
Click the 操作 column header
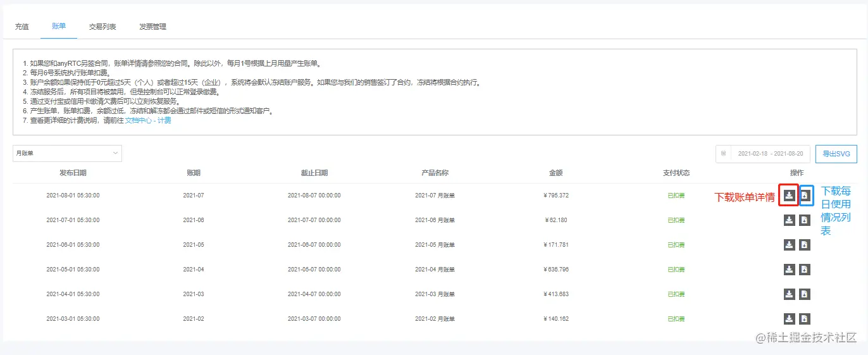tap(797, 173)
